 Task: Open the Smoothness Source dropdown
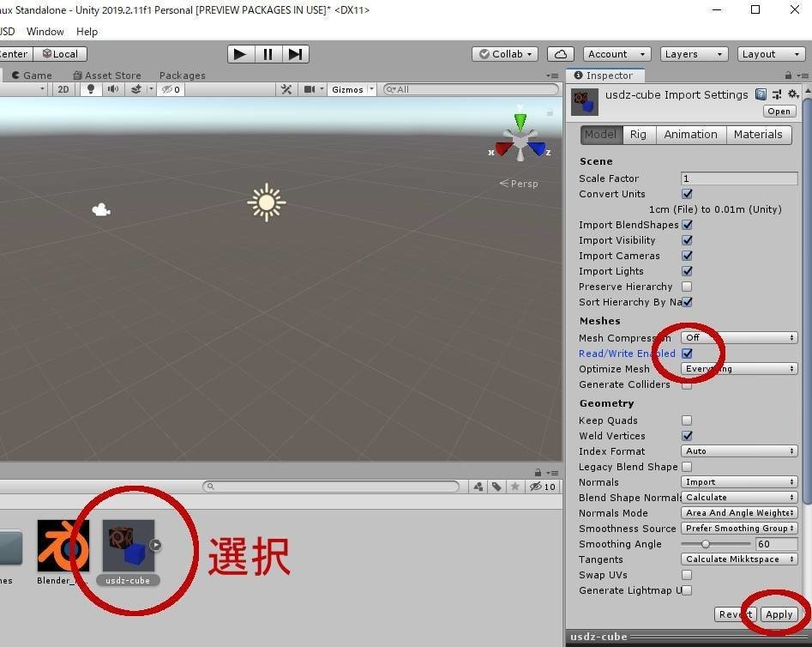coord(739,529)
